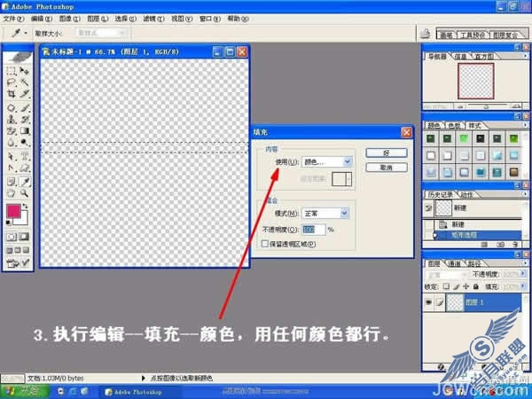Switch to the 通道 tab
This screenshot has width=532, height=399.
pos(455,263)
